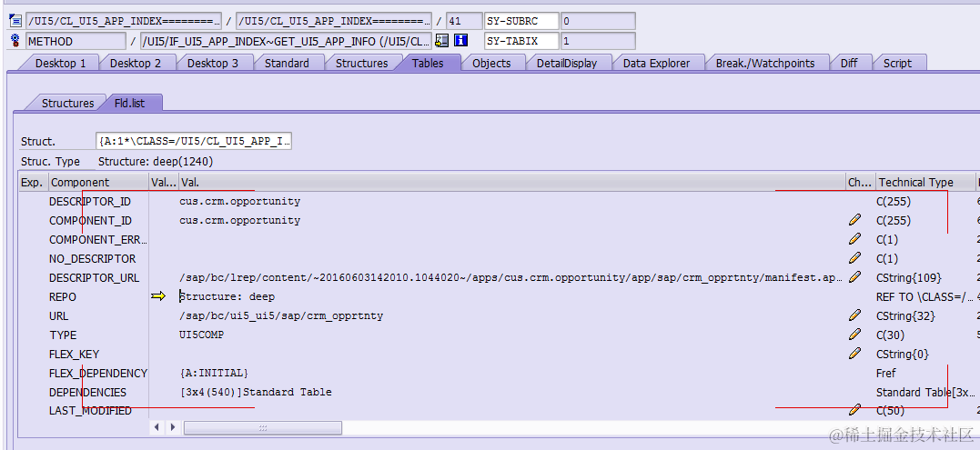
Task: Switch to the Desktop 1 tab
Action: [60, 63]
